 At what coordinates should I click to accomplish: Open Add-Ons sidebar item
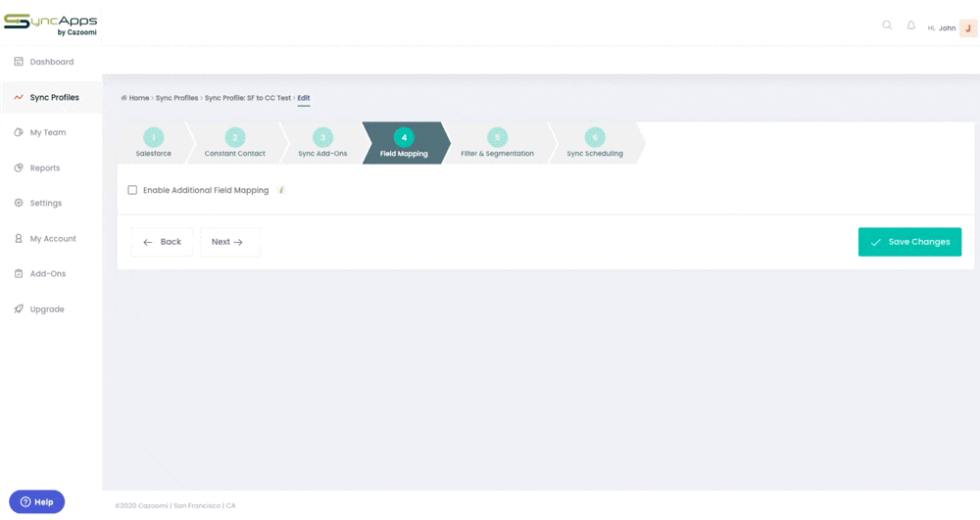pyautogui.click(x=51, y=273)
